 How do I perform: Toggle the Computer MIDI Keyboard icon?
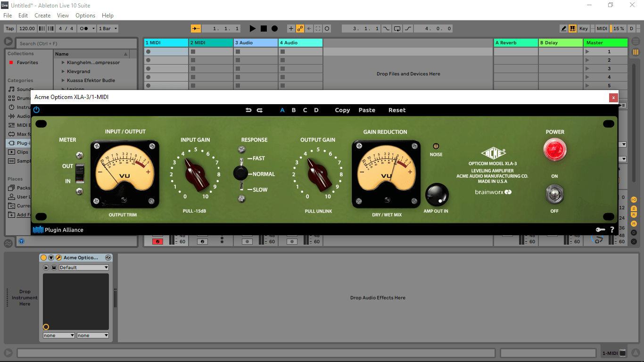click(x=572, y=29)
